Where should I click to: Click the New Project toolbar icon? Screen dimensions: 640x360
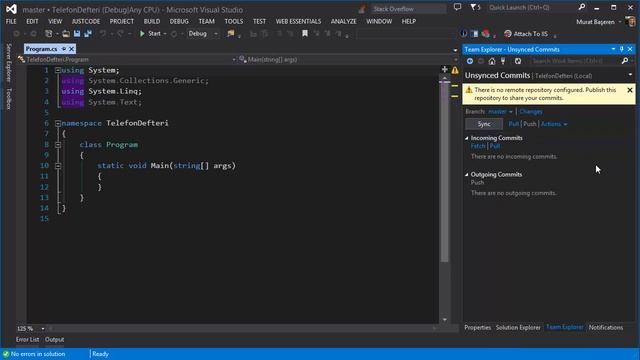click(x=49, y=34)
